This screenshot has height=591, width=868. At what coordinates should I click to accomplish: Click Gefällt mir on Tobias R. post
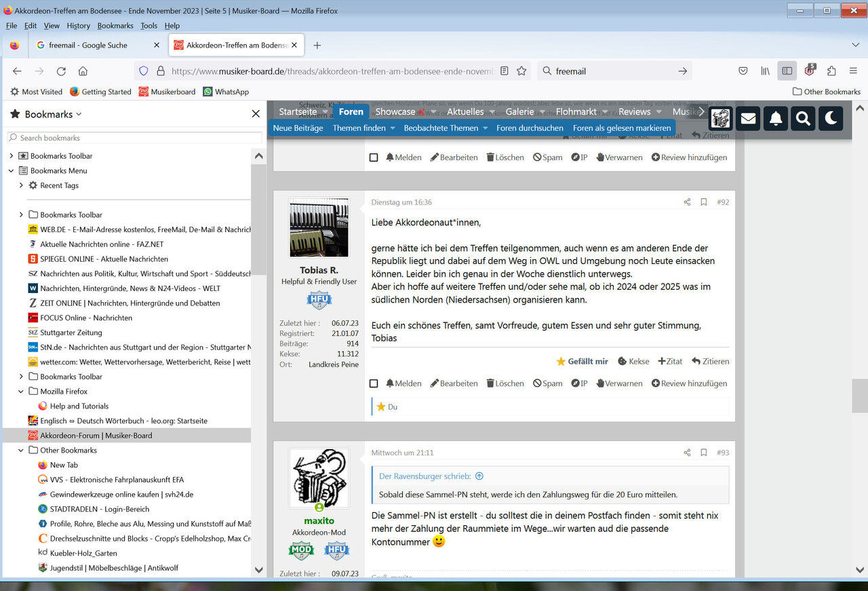(582, 362)
